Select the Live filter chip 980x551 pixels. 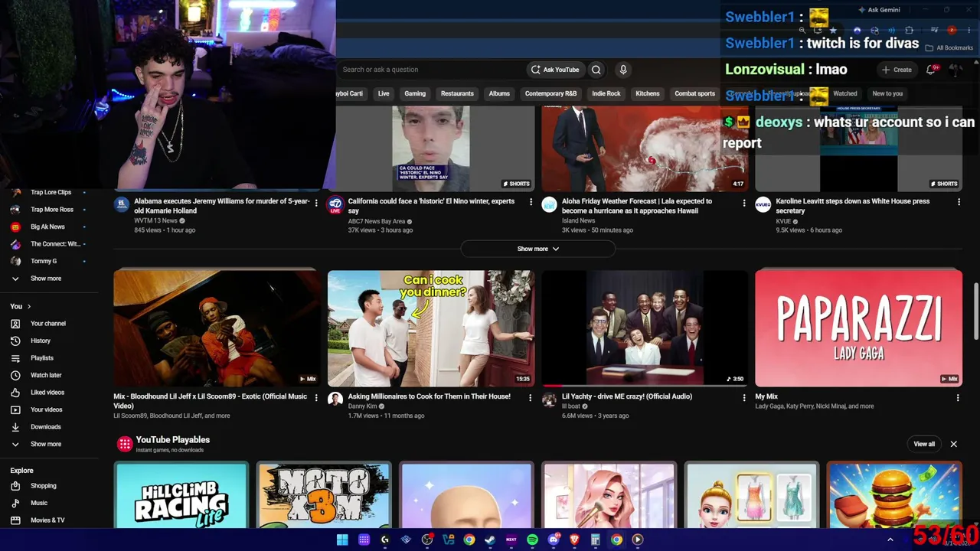pos(384,93)
